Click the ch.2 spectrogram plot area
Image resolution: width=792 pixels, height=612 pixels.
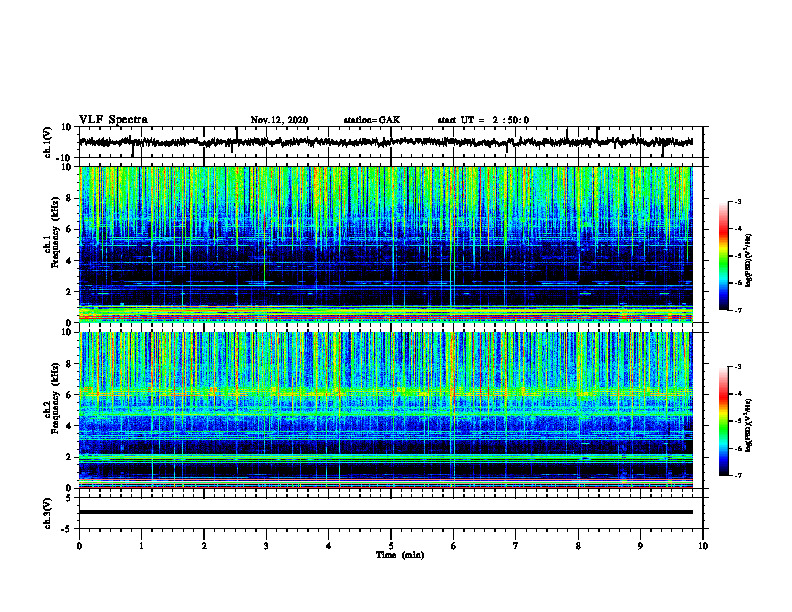point(385,410)
